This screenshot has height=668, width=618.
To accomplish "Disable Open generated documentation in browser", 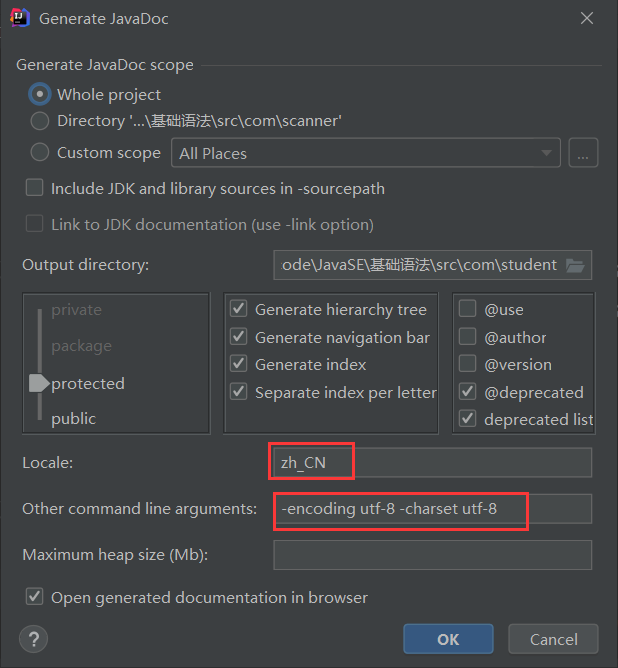I will 34,596.
